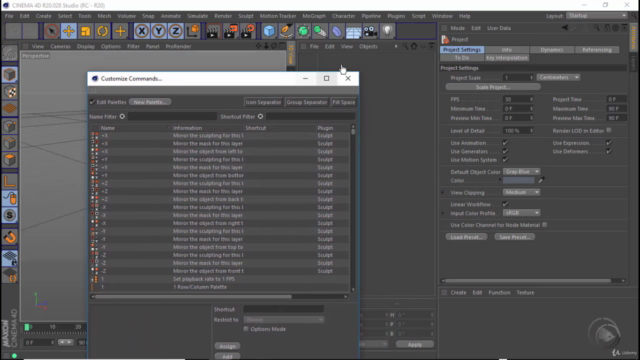Enable axis L-shaped icon in left palette
This screenshot has height=360, width=640.
[x=10, y=181]
